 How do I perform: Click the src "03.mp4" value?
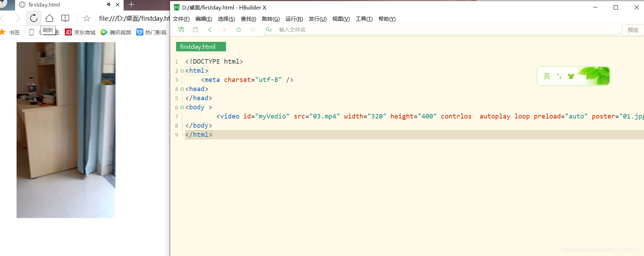click(325, 116)
